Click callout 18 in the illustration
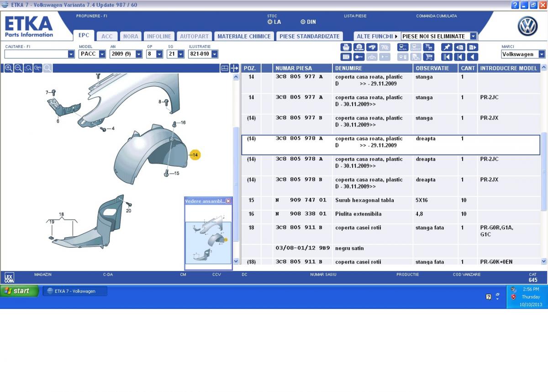 61,214
